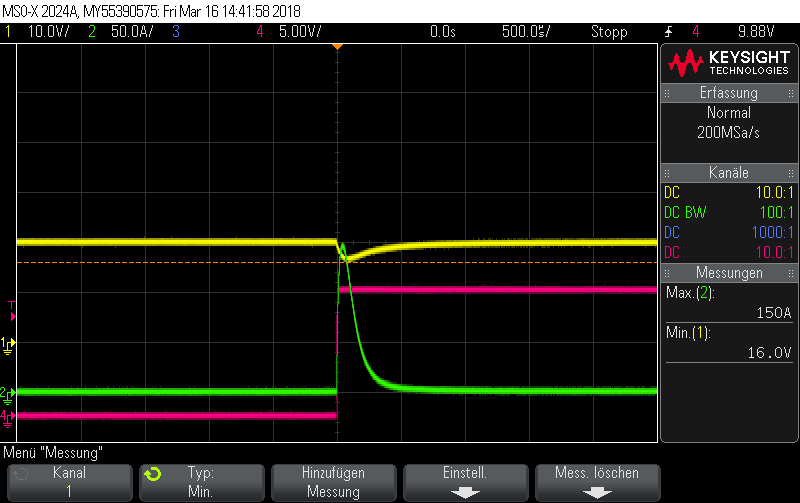Open the Erfassung panel header
The width and height of the screenshot is (800, 503).
pos(729,93)
